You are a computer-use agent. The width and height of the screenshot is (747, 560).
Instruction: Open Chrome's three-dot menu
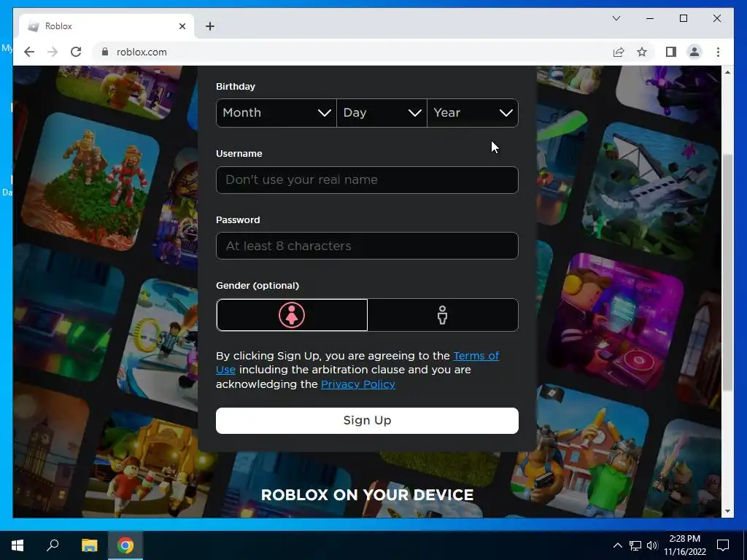[718, 52]
